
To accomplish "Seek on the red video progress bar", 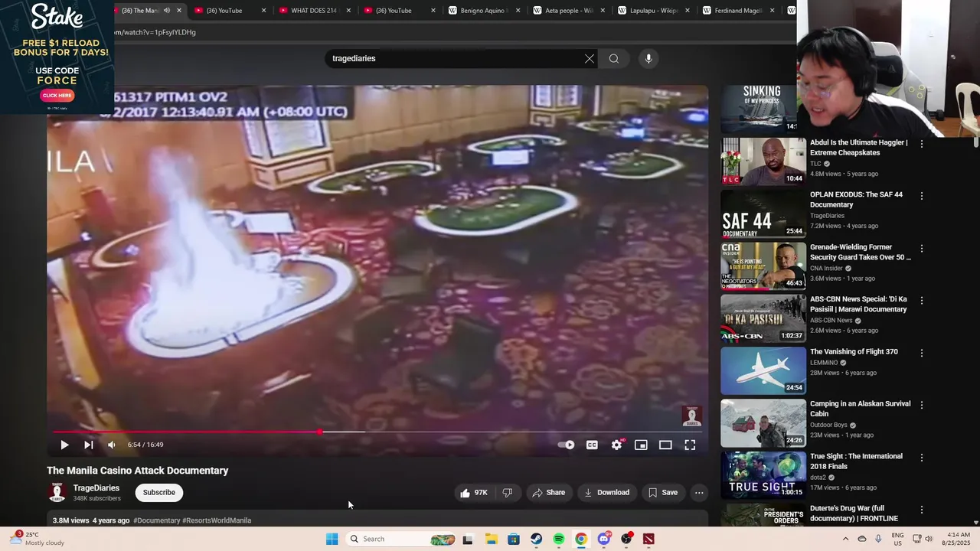I will [378, 432].
